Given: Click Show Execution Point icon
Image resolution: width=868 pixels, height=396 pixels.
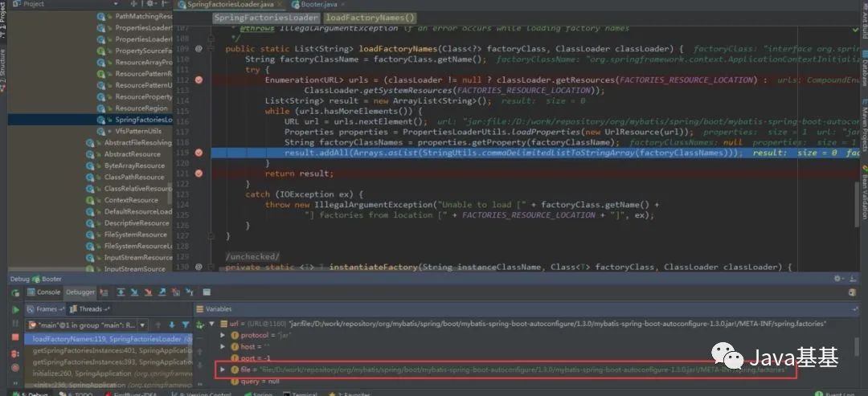Looking at the screenshot, I should 104,292.
